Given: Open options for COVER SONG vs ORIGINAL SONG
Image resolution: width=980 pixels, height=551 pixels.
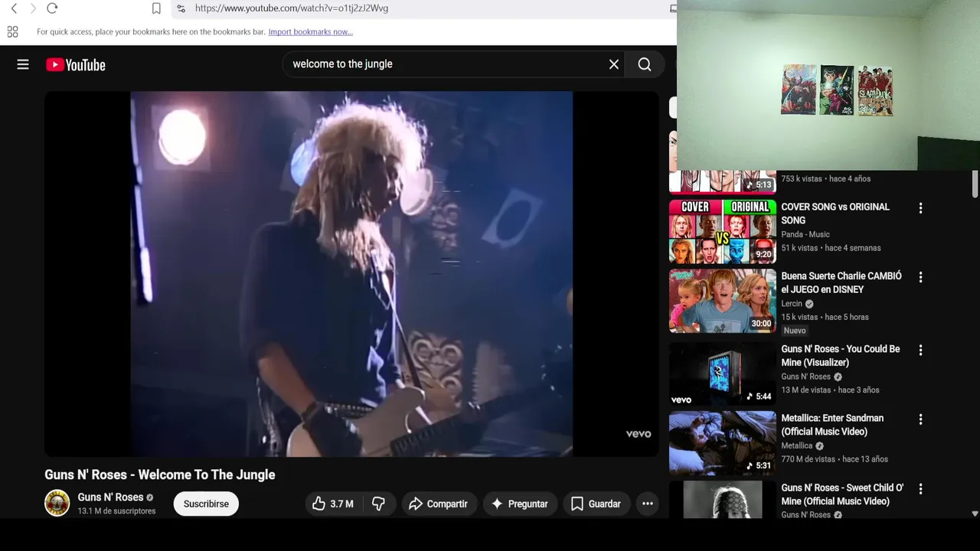Looking at the screenshot, I should coord(920,208).
